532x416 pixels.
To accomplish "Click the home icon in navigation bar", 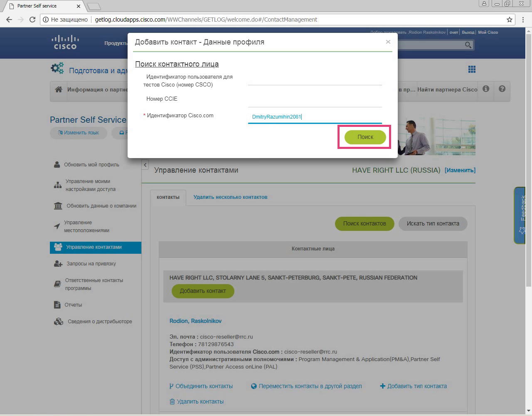I will point(59,89).
